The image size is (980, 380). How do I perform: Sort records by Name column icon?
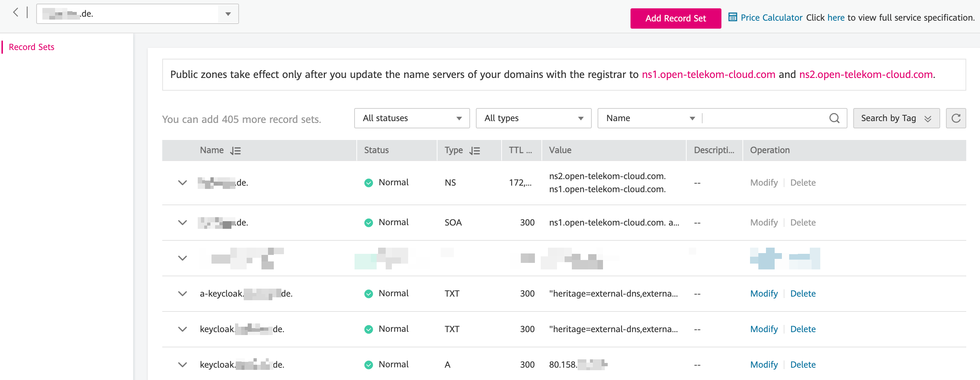(x=235, y=151)
